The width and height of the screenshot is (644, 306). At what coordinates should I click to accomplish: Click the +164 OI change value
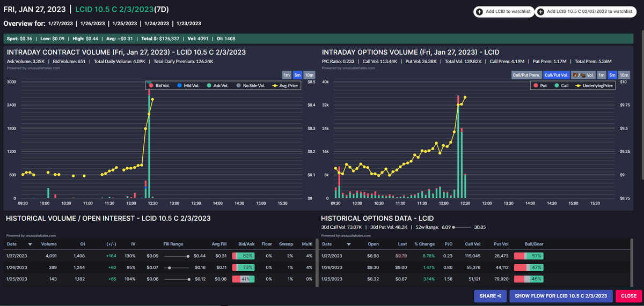coord(111,256)
